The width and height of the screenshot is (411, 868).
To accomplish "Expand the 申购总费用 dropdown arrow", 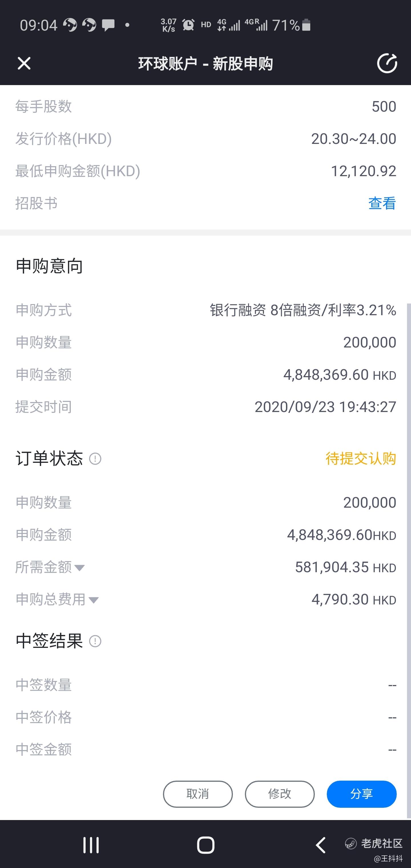I will [x=93, y=600].
